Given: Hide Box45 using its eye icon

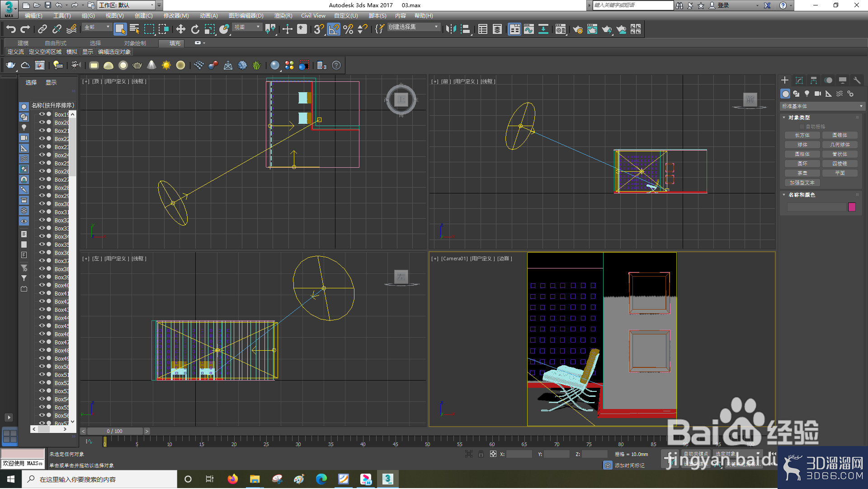Looking at the screenshot, I should pos(42,326).
